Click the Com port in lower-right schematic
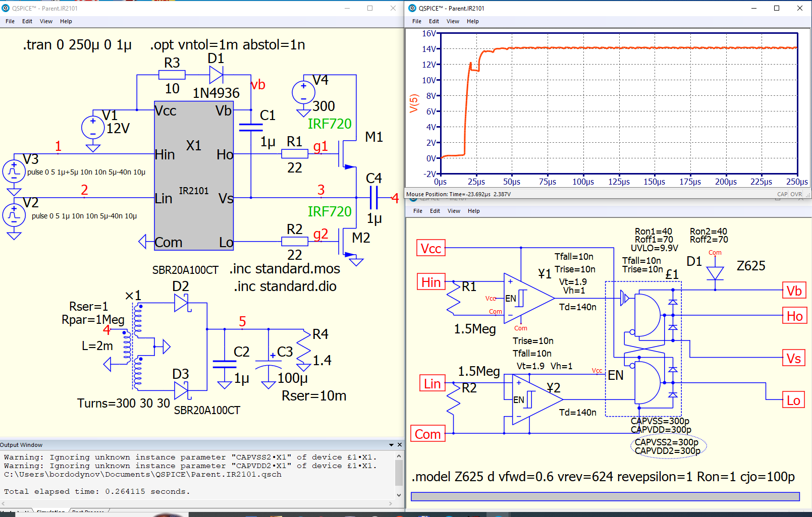 click(x=428, y=434)
